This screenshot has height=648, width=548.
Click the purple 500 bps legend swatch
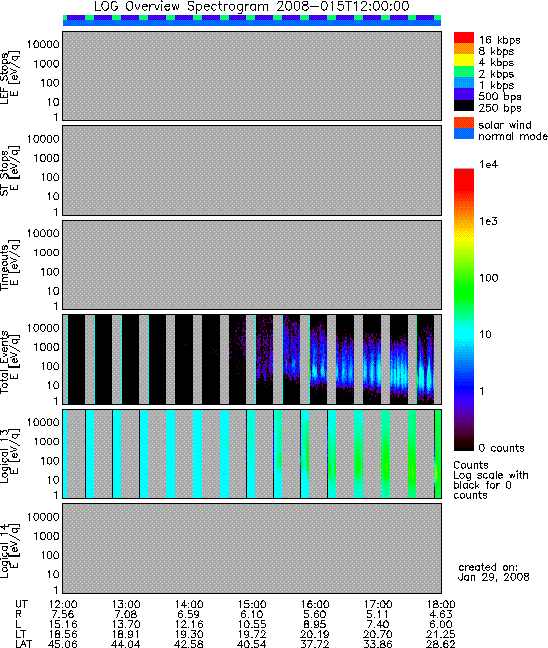click(464, 94)
